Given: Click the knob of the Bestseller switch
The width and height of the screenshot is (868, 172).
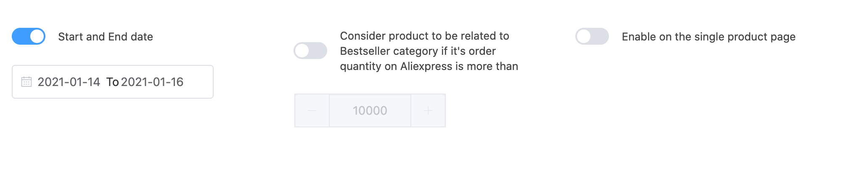Looking at the screenshot, I should point(302,51).
